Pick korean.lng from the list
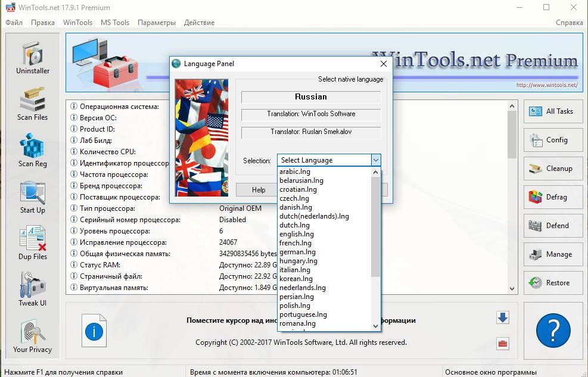Screen dimensions: 588x377 point(324,279)
